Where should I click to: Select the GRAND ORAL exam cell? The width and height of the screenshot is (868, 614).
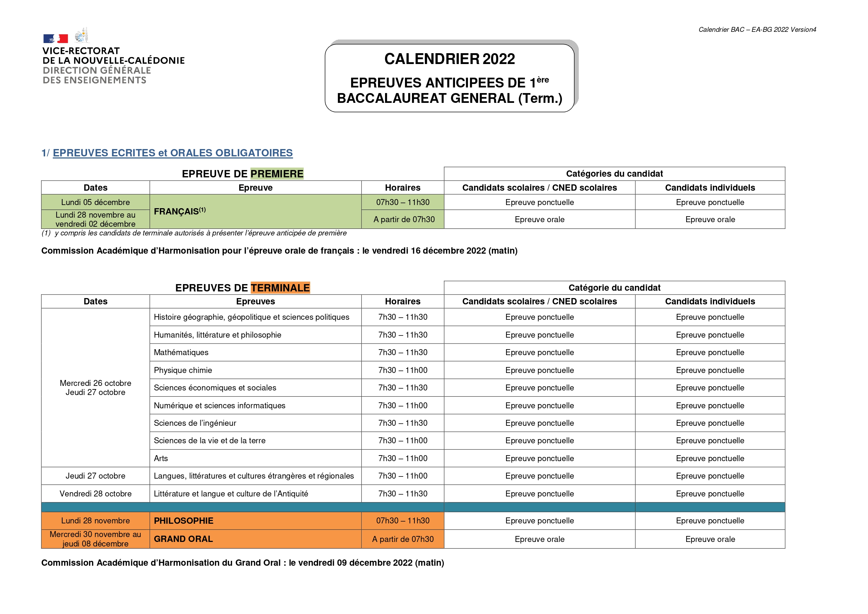255,539
